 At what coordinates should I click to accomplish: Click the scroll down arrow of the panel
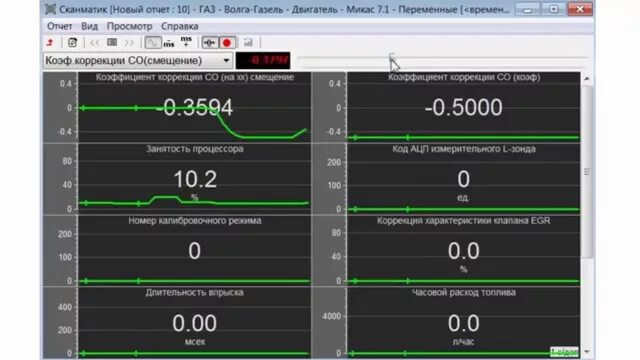pos(587,351)
